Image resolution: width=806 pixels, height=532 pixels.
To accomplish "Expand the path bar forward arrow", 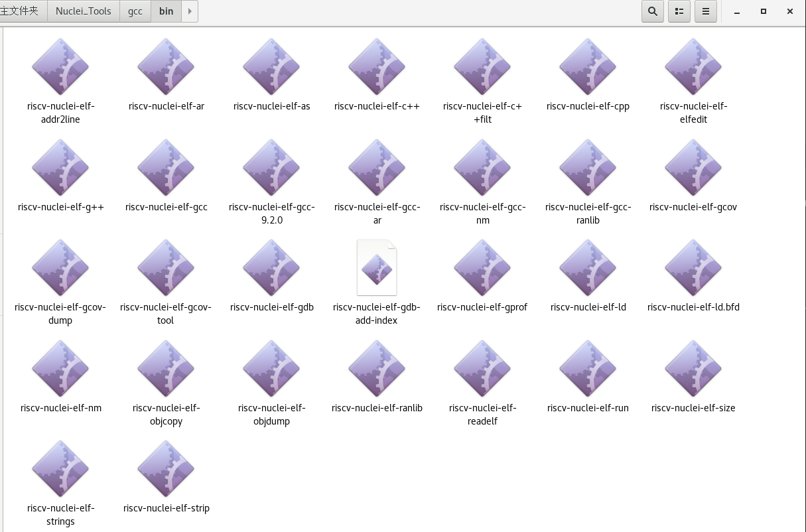I will 190,11.
